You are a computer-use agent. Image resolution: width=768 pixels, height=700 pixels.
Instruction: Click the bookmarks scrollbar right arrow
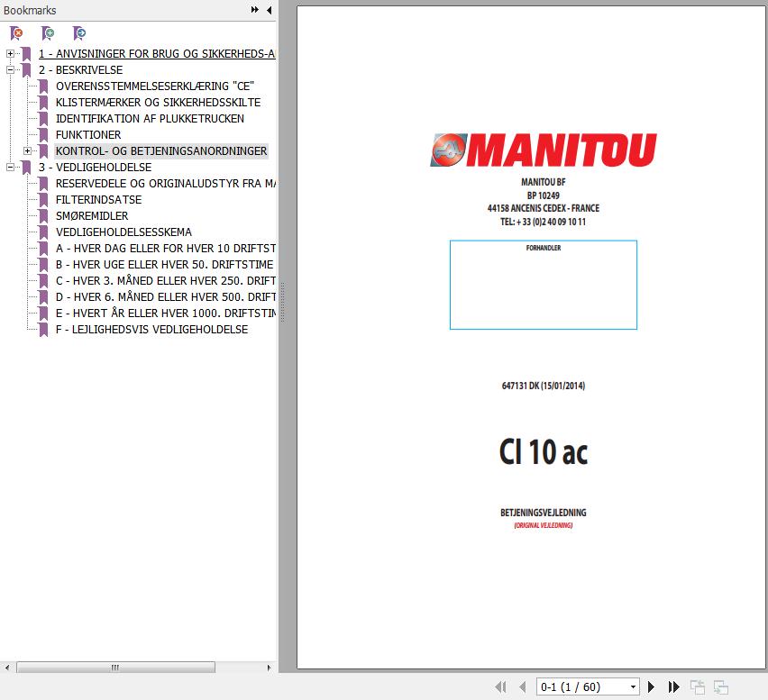point(269,668)
